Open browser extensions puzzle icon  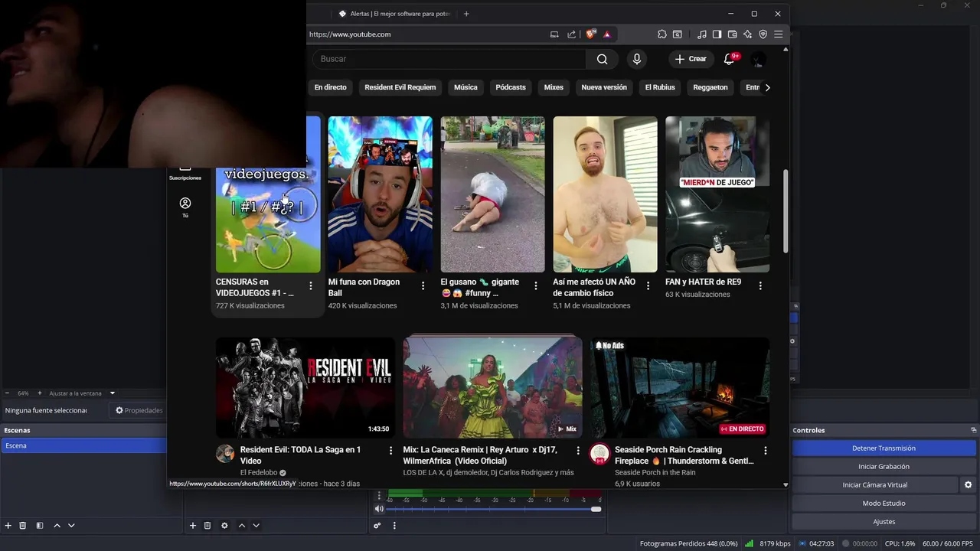pos(662,34)
